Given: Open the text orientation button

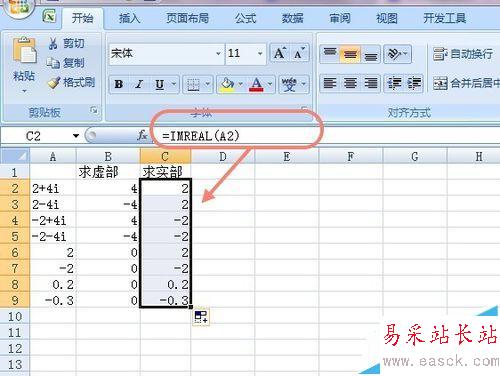Looking at the screenshot, I should point(397,54).
